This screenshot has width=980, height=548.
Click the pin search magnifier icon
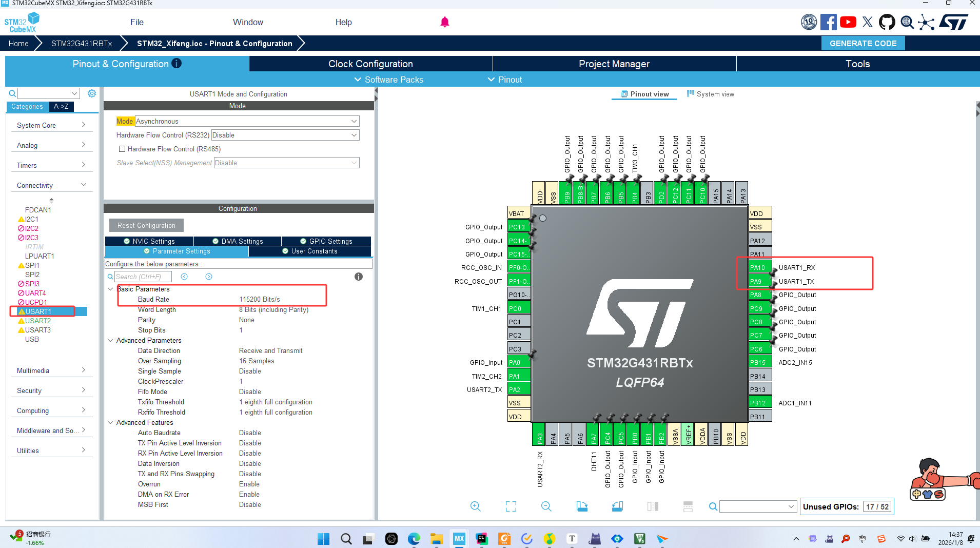pos(713,506)
